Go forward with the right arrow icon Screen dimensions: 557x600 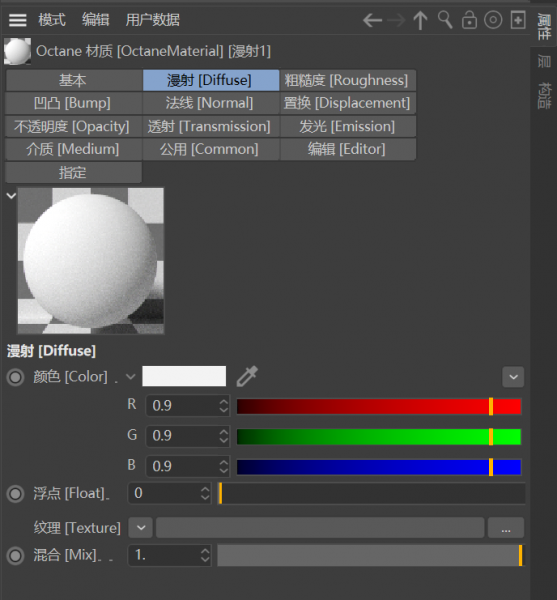396,20
